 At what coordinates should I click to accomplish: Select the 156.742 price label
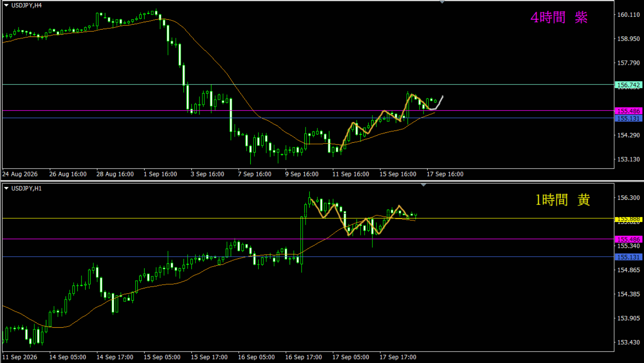[x=628, y=85]
